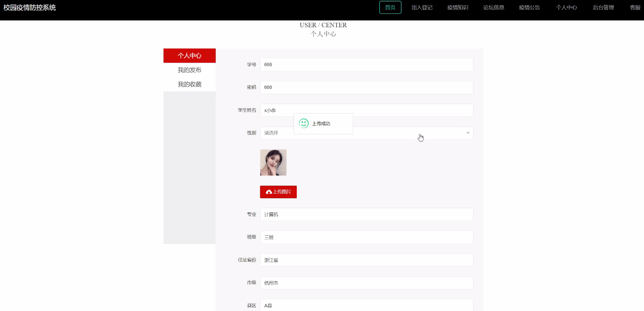The height and width of the screenshot is (311, 644).
Task: Focus the 密码 input field
Action: coord(366,88)
